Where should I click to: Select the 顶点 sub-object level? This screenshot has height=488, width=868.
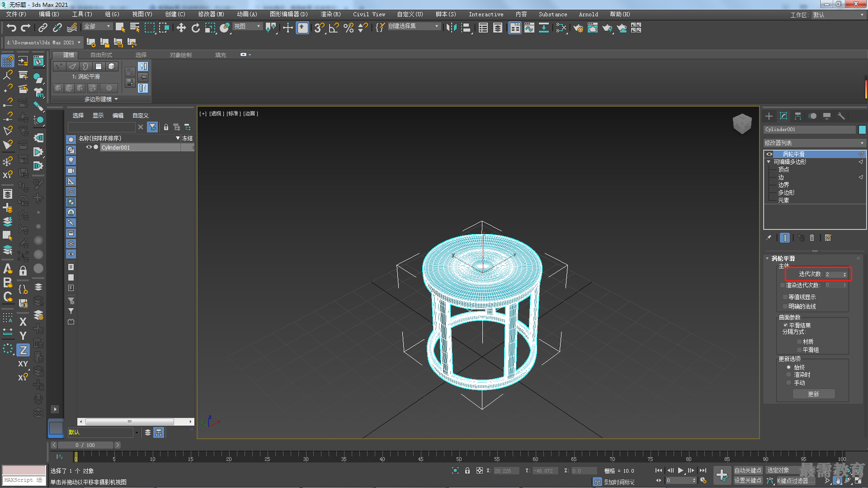click(783, 169)
